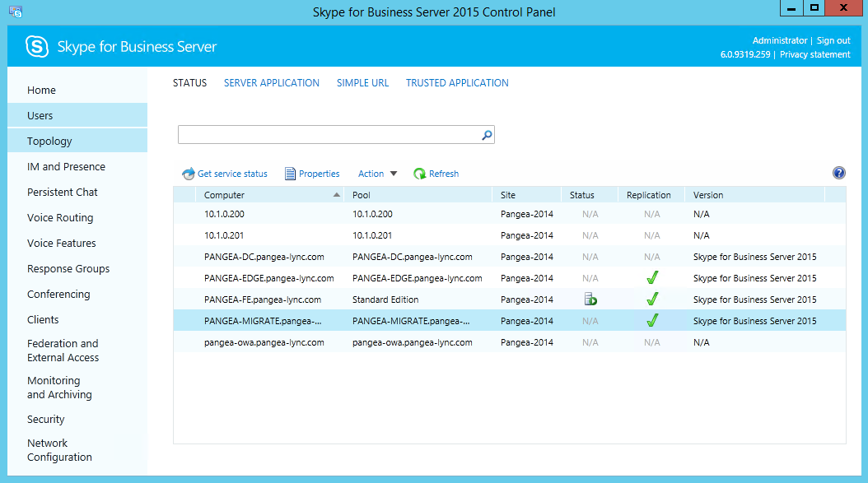868x483 pixels.
Task: Click the Sign out link
Action: click(833, 40)
